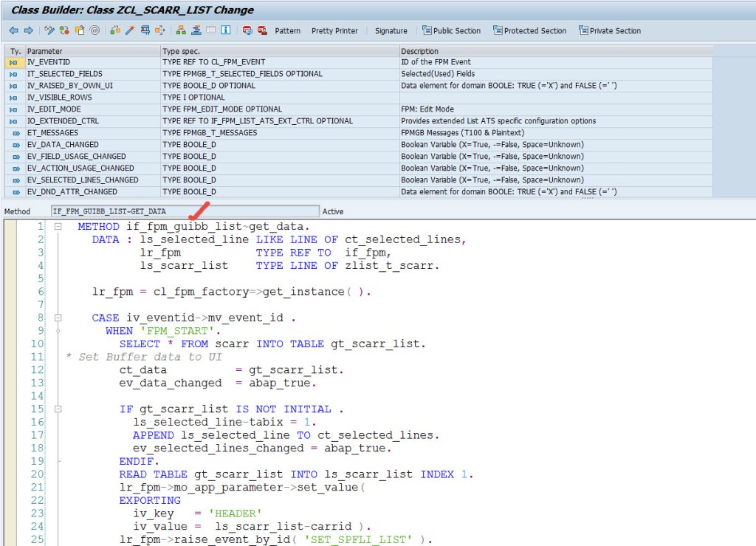This screenshot has height=546, width=756.
Task: Click 'FPMGB Messages (T100 & Plaintext)' description
Action: [x=556, y=133]
